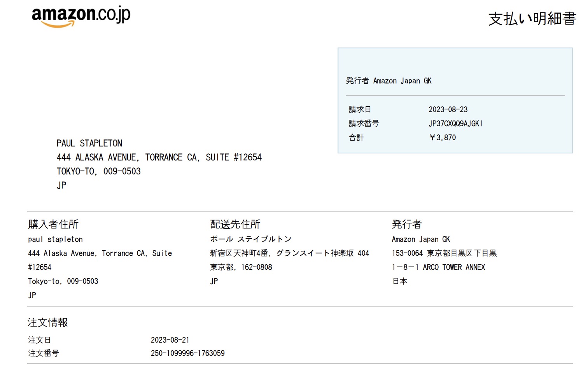This screenshot has height=366, width=588.
Task: Click the invoice date 2023-08-23
Action: coord(448,109)
